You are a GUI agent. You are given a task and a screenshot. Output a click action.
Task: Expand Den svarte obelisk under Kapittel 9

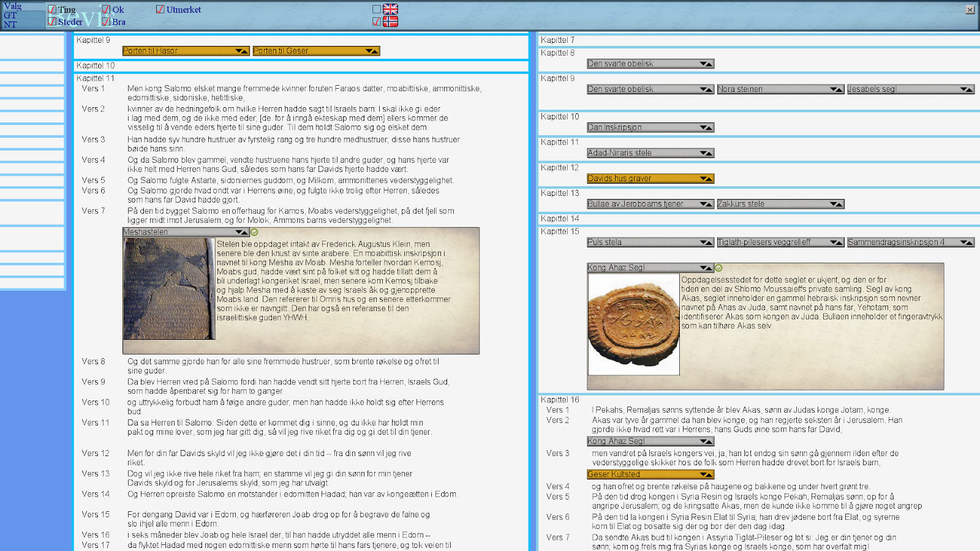[650, 89]
